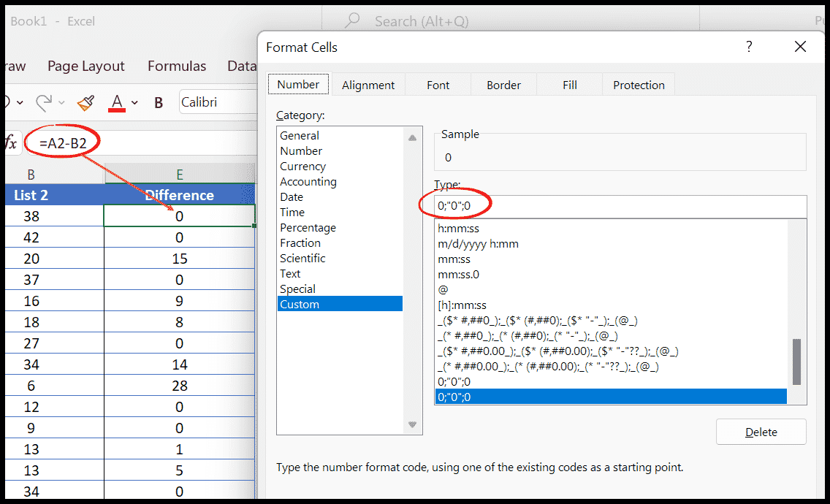Image resolution: width=830 pixels, height=504 pixels.
Task: Select the [h]:mm:ss format code
Action: (x=462, y=305)
